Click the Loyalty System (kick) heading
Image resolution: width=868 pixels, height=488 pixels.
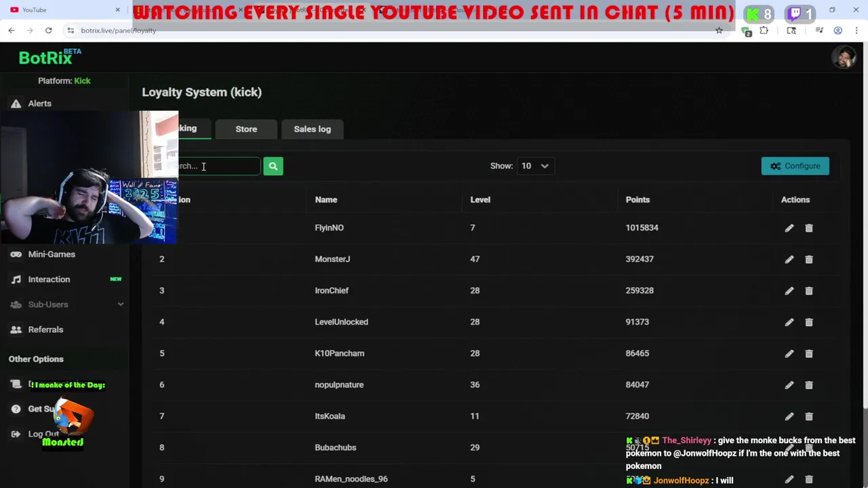[201, 92]
